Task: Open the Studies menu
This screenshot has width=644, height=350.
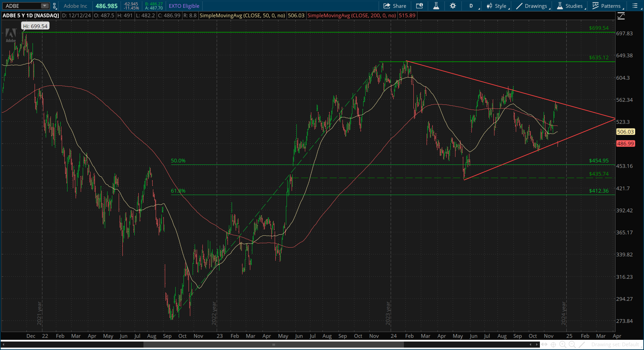Action: (570, 6)
